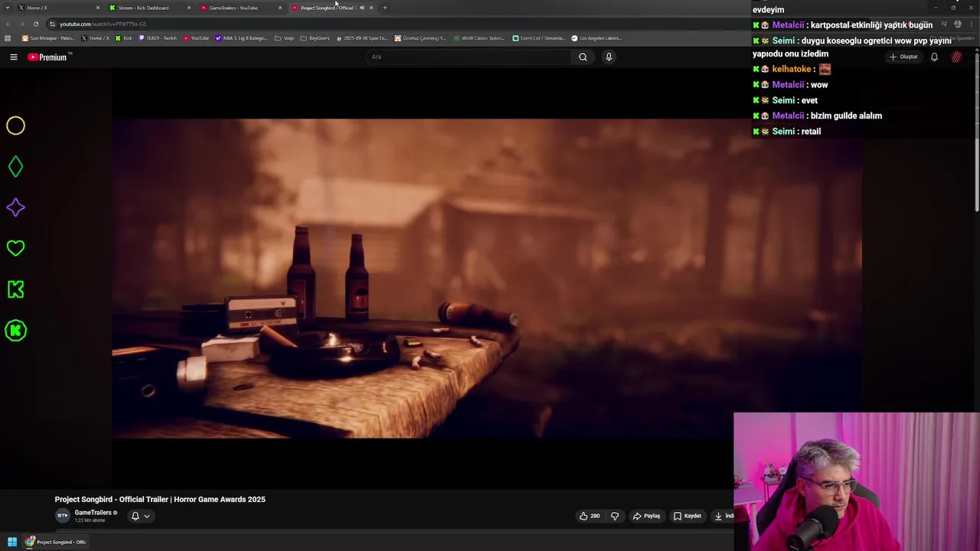Viewport: 980px width, 551px height.
Task: Open the WoW Classic bookmark
Action: (x=479, y=38)
